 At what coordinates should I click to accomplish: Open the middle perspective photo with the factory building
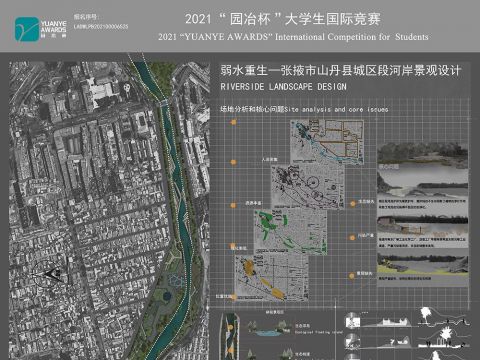[423, 225]
